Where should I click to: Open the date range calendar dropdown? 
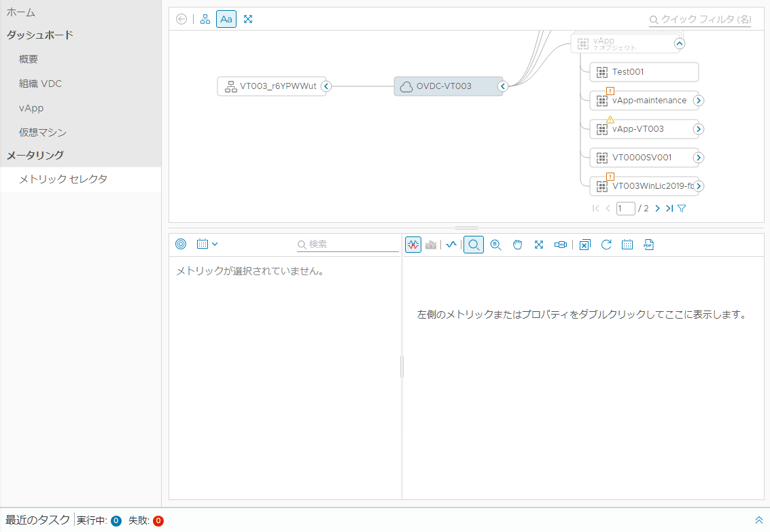(207, 244)
